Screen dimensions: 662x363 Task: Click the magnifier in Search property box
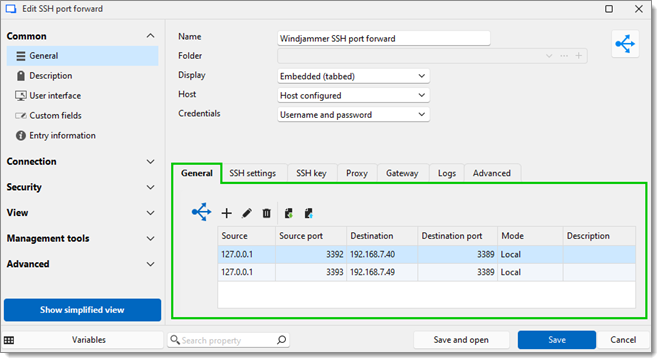click(282, 340)
